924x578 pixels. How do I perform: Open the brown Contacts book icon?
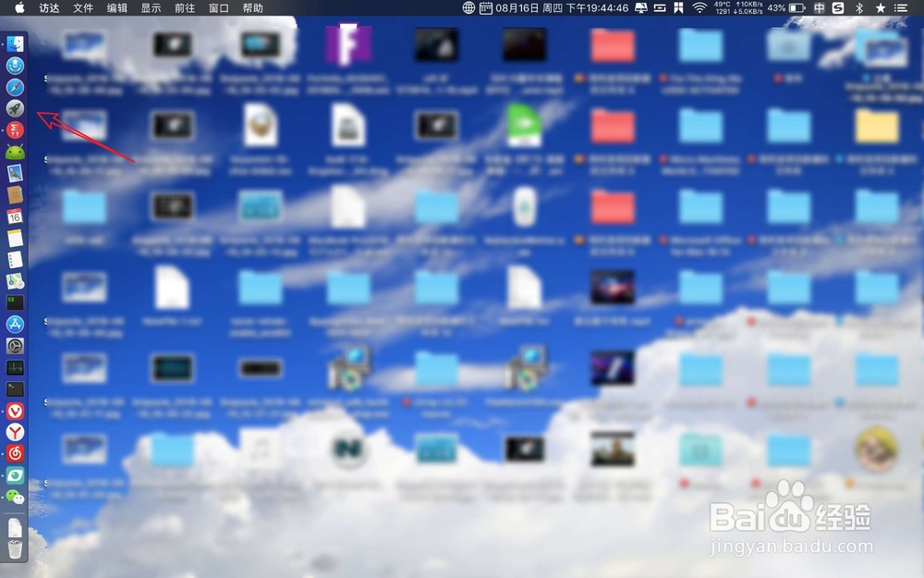15,194
